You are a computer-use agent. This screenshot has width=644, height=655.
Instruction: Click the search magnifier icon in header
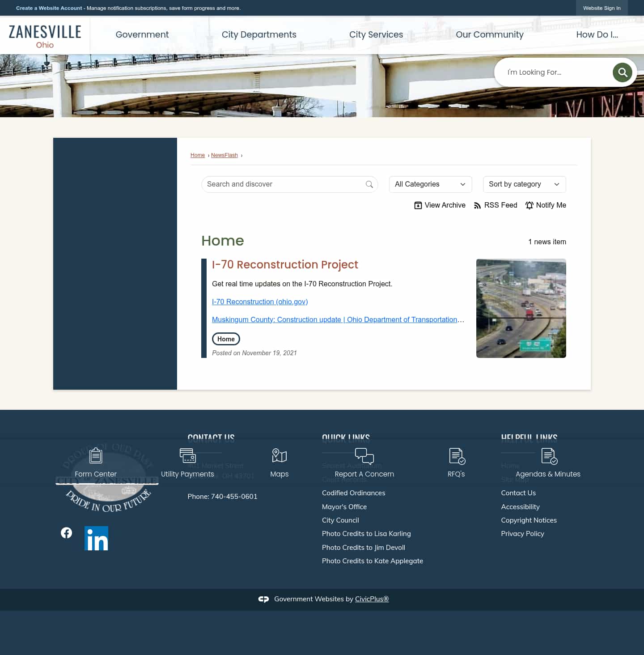pos(622,72)
